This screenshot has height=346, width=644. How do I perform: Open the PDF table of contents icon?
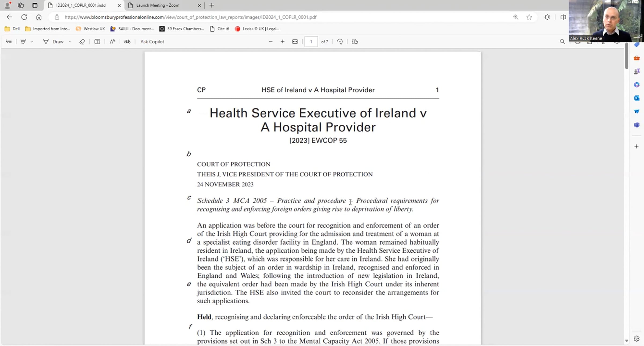click(9, 42)
